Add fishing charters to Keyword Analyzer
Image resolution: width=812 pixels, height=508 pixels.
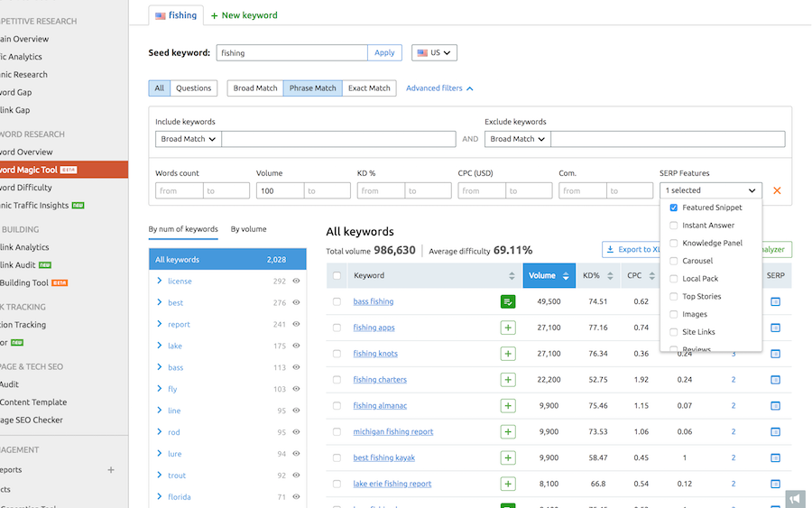click(508, 380)
